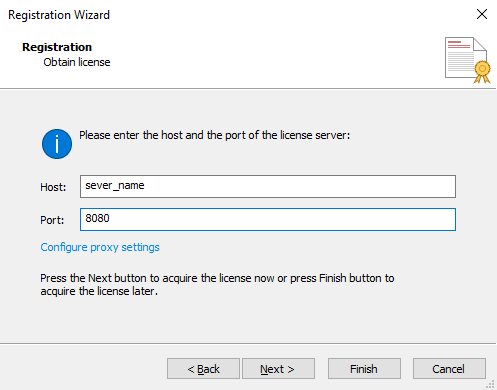
Task: Click Next to acquire the license
Action: click(x=278, y=369)
